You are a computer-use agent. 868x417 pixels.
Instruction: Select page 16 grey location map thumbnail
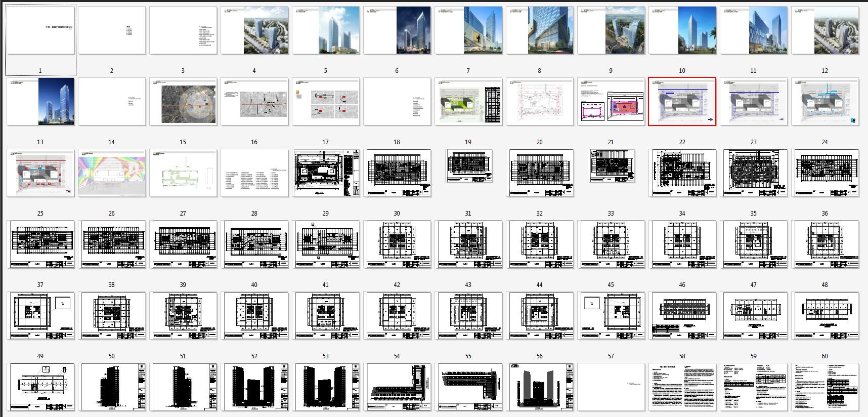[x=254, y=102]
